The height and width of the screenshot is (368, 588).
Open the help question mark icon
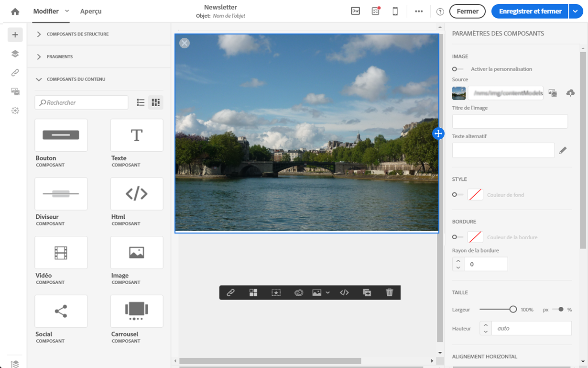coord(440,11)
